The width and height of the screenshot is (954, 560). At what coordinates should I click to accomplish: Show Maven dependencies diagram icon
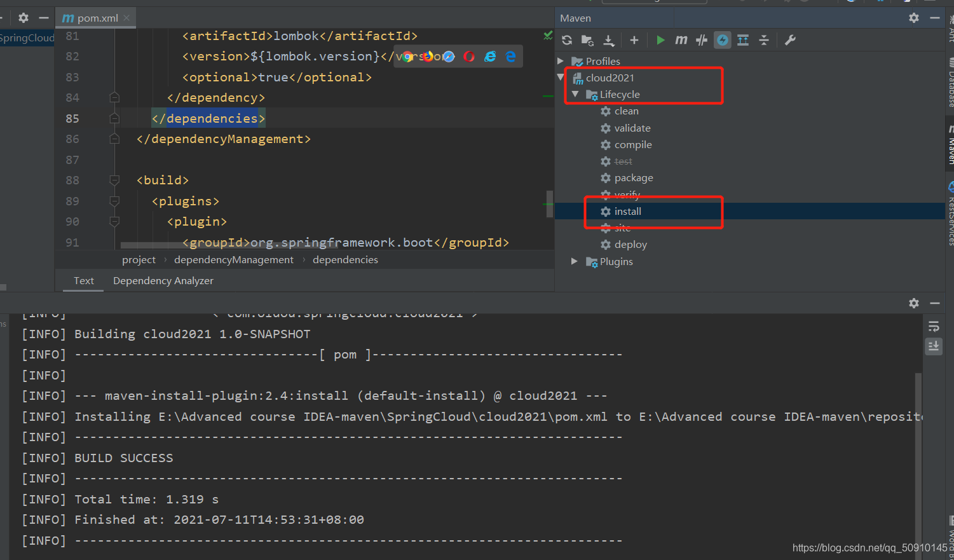[743, 40]
